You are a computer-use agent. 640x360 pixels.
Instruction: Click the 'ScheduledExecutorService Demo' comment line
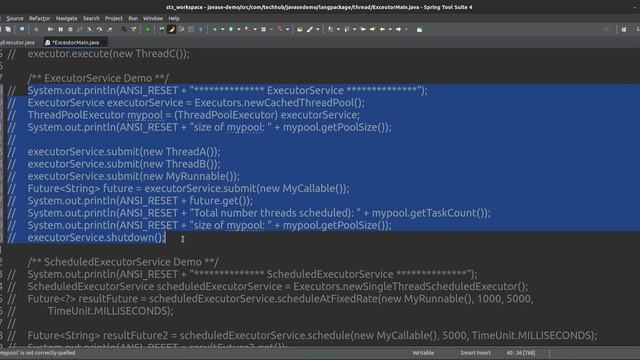point(123,262)
